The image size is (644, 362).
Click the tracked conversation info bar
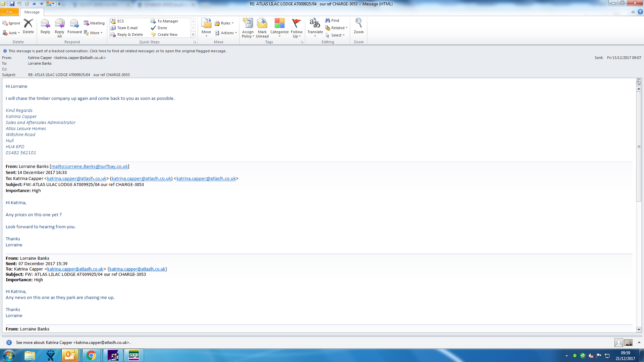[117, 51]
